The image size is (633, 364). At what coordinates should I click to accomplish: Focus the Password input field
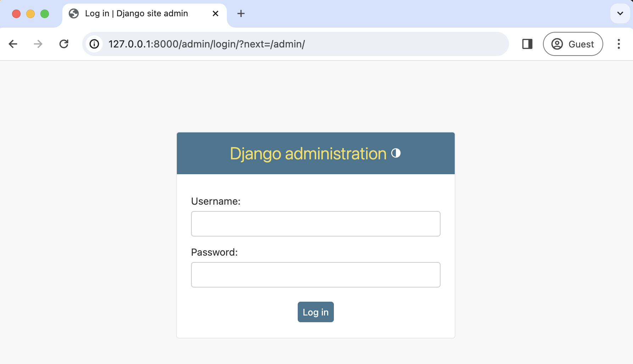coord(316,275)
